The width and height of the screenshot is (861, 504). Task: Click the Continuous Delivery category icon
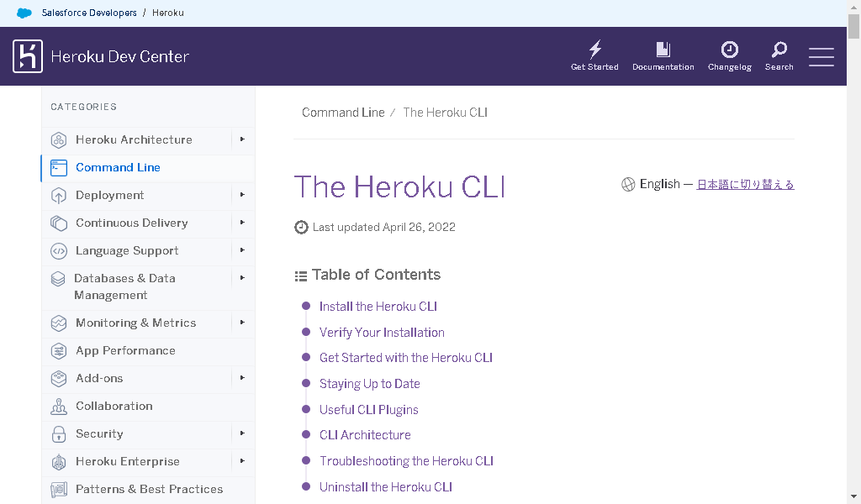[59, 223]
